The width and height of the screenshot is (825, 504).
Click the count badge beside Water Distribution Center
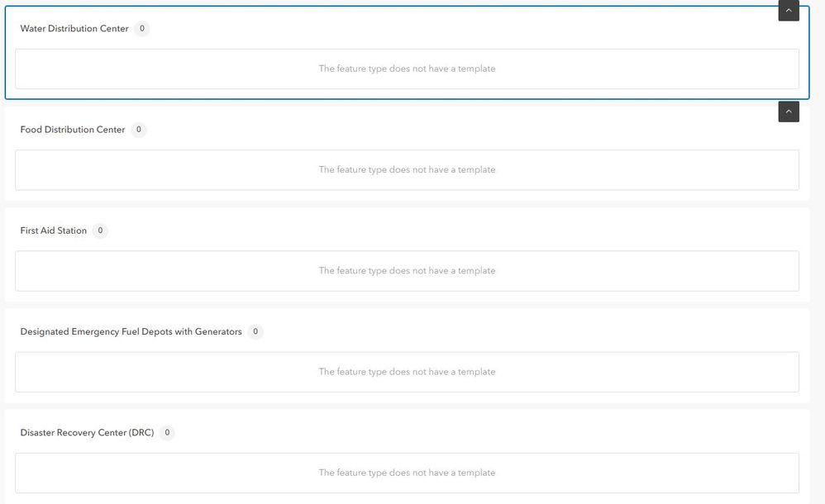142,29
